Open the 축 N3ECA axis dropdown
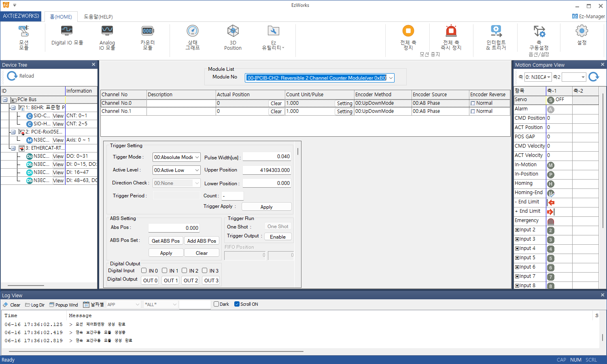This screenshot has width=607, height=364. (x=549, y=77)
